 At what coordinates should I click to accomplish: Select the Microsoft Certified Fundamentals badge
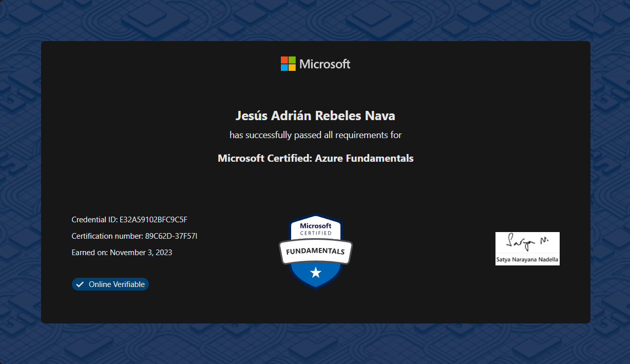pyautogui.click(x=315, y=252)
